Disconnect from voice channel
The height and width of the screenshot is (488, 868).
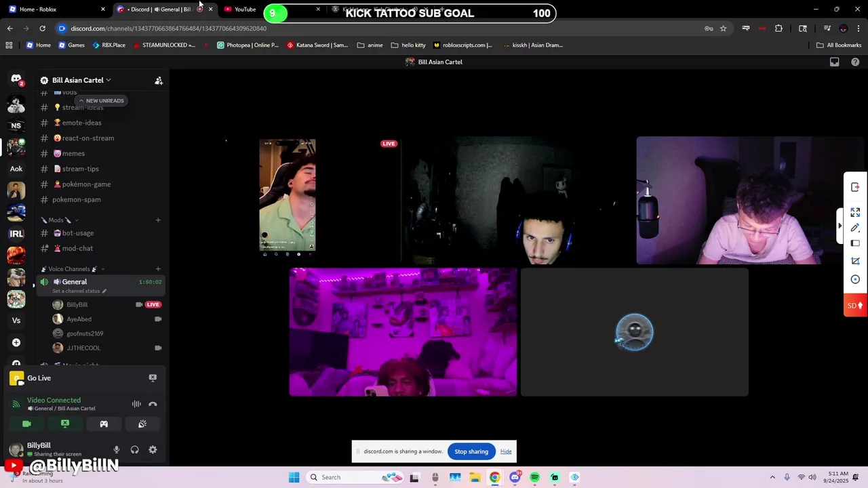point(153,404)
